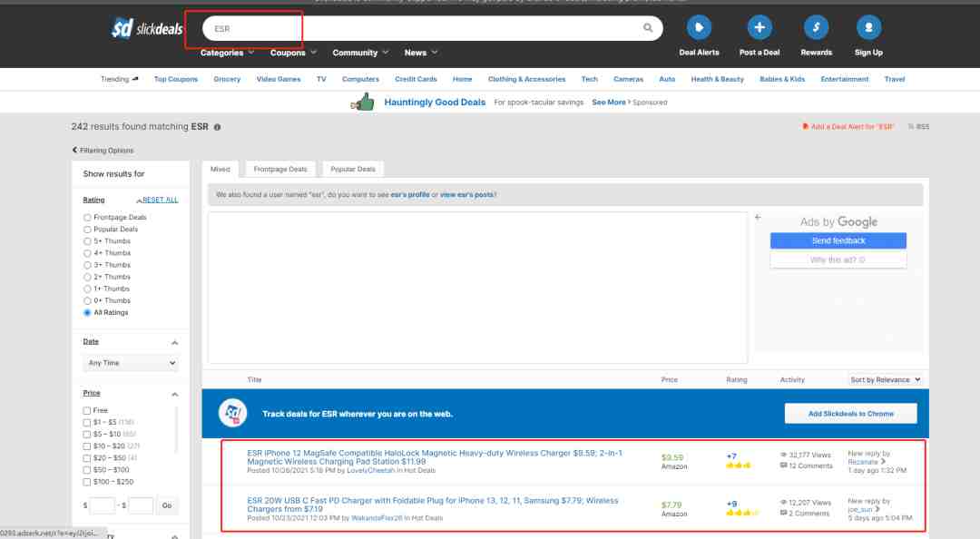
Task: Open the Slickdeals logo homepage
Action: click(148, 28)
